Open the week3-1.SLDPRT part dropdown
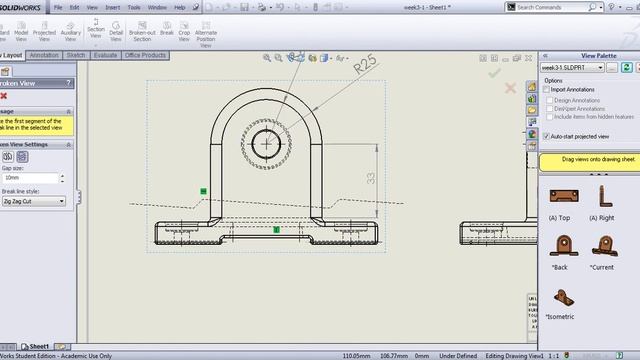The height and width of the screenshot is (360, 640). pyautogui.click(x=572, y=67)
